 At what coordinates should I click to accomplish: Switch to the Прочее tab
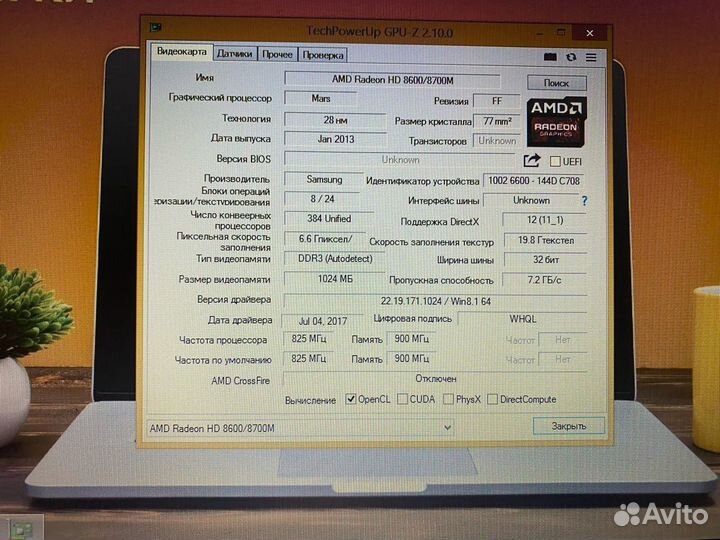coord(277,54)
